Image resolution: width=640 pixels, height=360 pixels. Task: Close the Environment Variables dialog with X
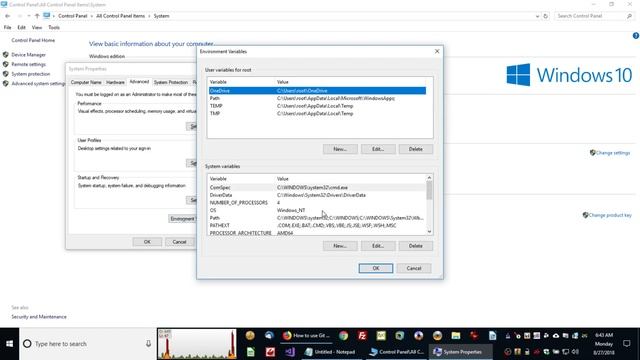pos(437,51)
